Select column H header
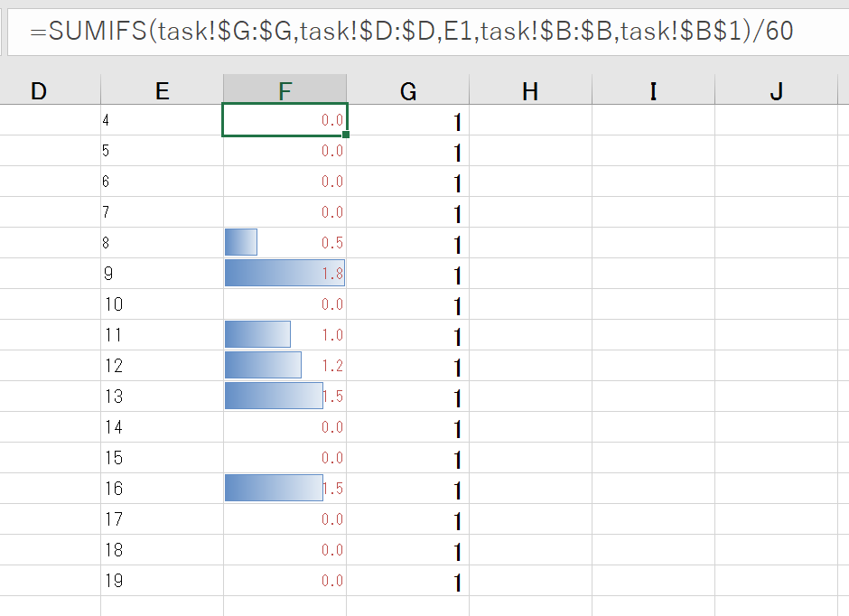Image resolution: width=849 pixels, height=616 pixels. 531,89
